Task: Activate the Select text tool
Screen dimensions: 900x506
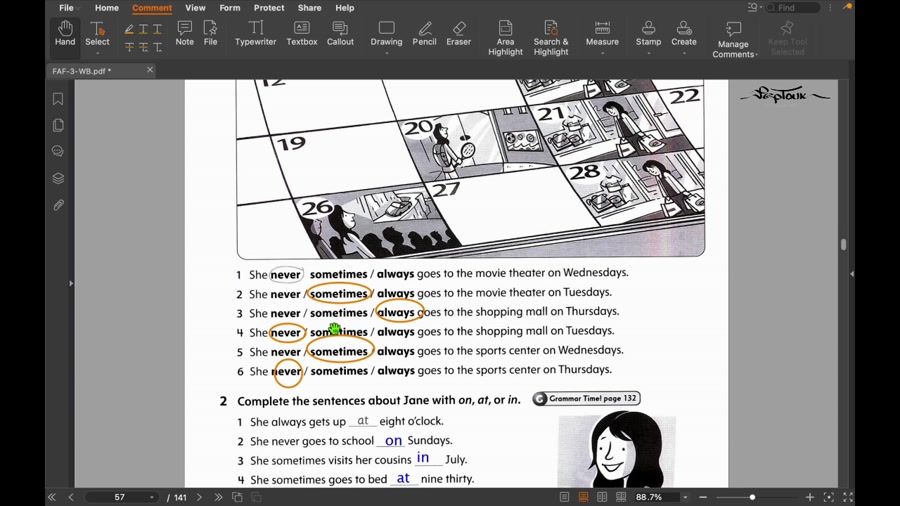Action: click(97, 34)
